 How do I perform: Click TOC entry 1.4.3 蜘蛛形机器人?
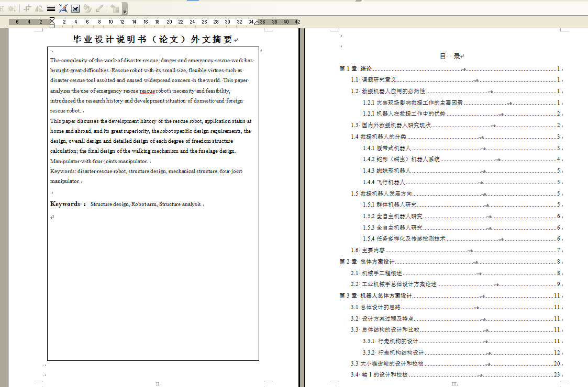(461, 170)
